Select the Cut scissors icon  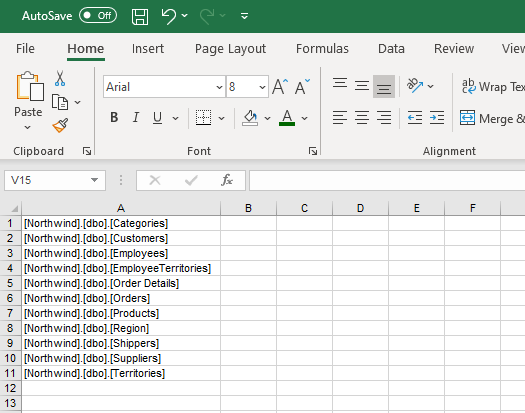tap(60, 78)
